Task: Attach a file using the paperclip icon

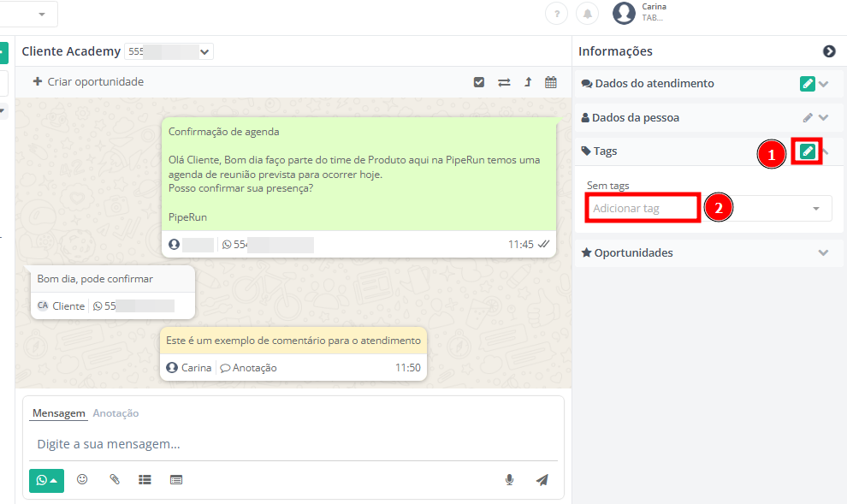Action: (x=115, y=480)
